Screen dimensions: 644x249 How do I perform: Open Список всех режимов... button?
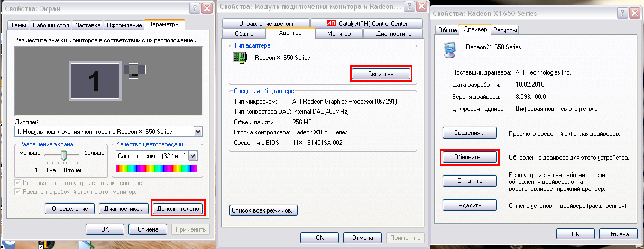[264, 210]
